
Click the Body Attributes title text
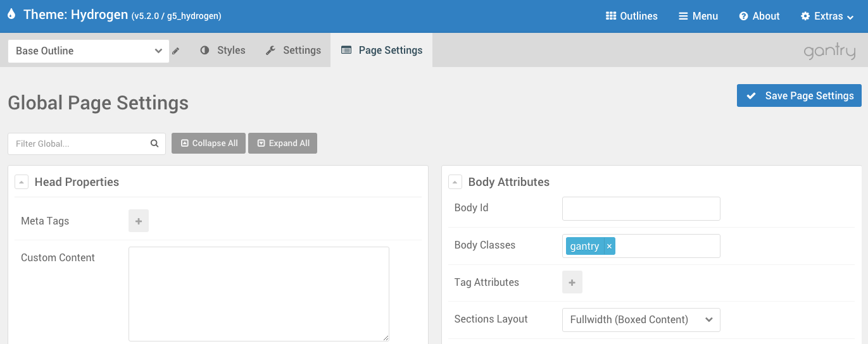[509, 182]
